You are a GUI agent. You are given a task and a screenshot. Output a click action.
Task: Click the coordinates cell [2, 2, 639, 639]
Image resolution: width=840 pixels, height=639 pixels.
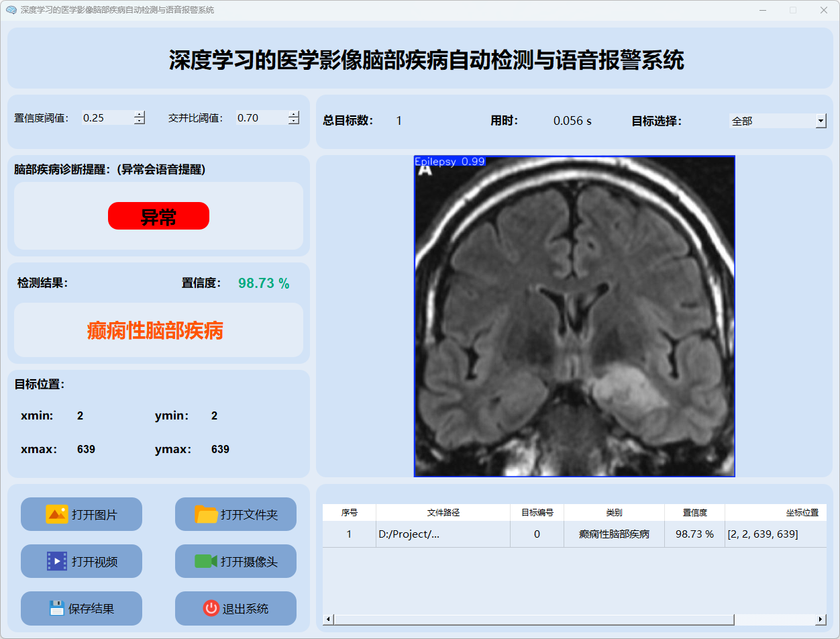[x=776, y=534]
